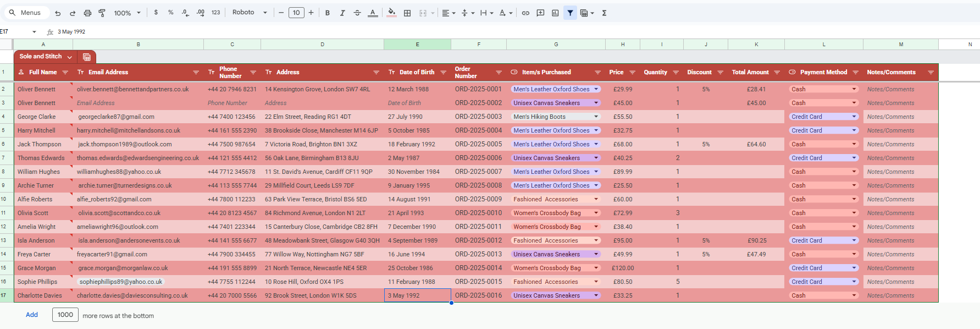Print the spreadsheet with the printer icon

tap(87, 13)
